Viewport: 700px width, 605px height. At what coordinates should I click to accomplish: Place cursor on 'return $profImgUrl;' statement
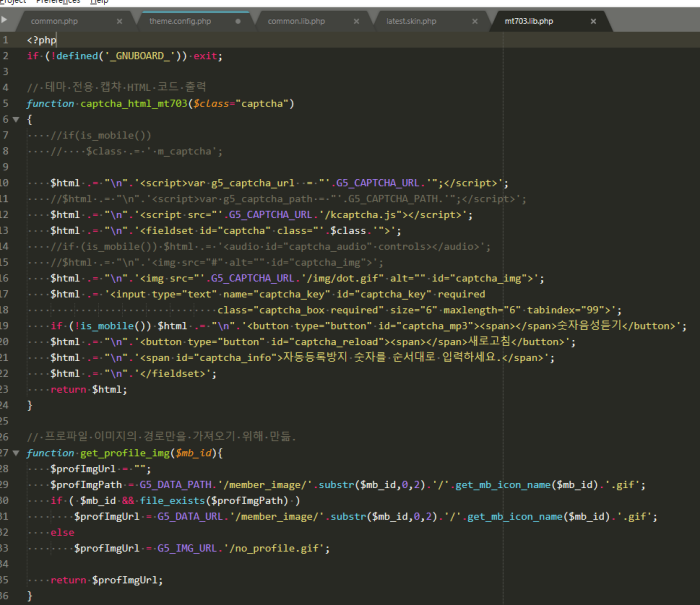click(106, 580)
